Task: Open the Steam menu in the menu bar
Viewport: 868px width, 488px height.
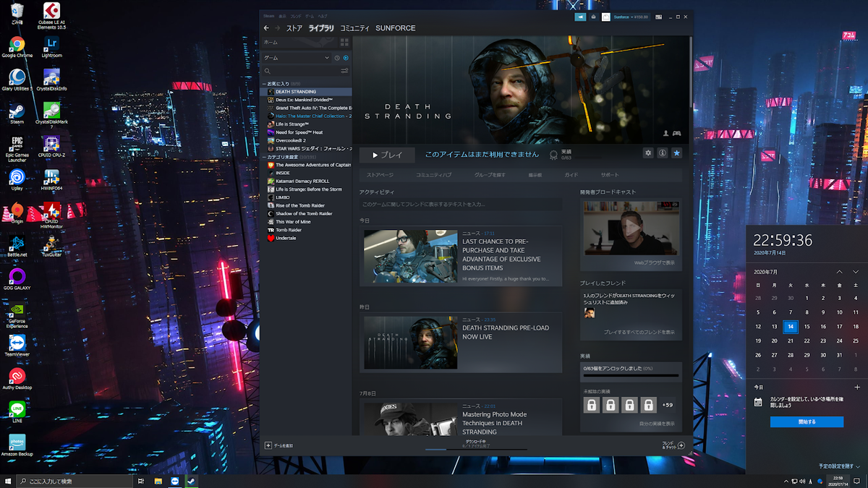Action: point(268,16)
